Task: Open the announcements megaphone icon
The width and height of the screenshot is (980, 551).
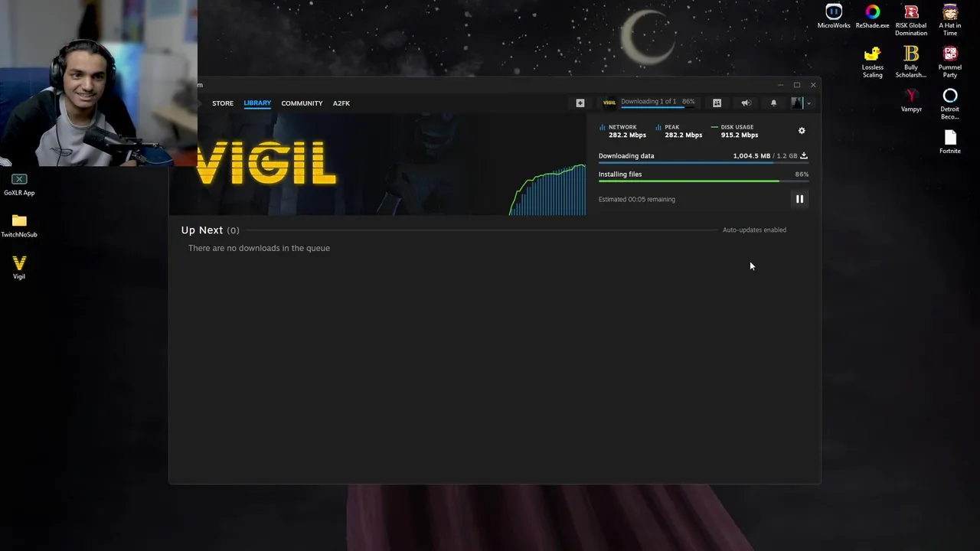Action: point(746,103)
